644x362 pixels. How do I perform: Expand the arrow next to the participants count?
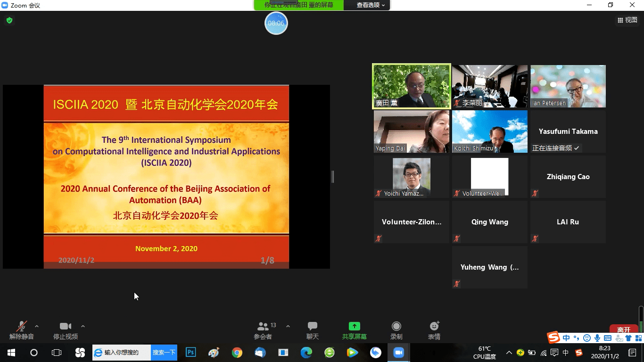tap(288, 326)
